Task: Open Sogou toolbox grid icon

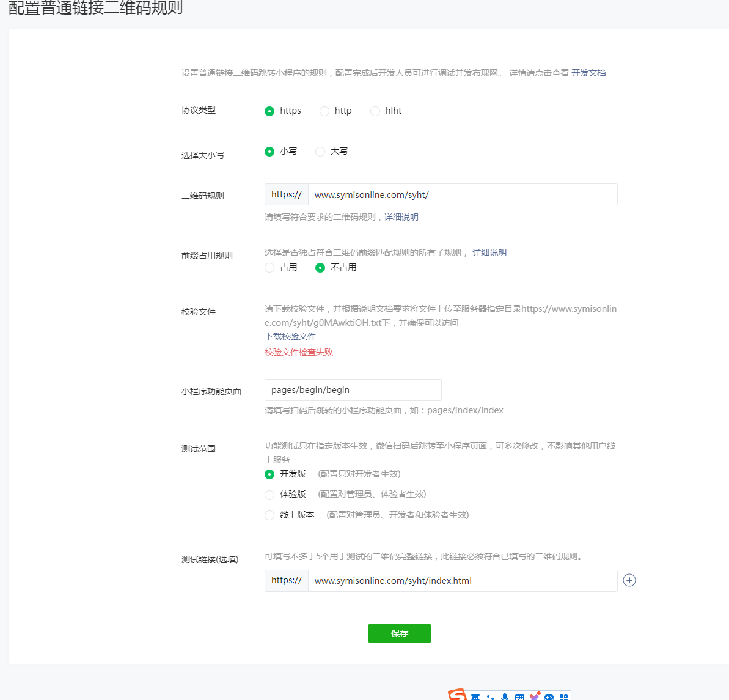Action: [x=563, y=697]
